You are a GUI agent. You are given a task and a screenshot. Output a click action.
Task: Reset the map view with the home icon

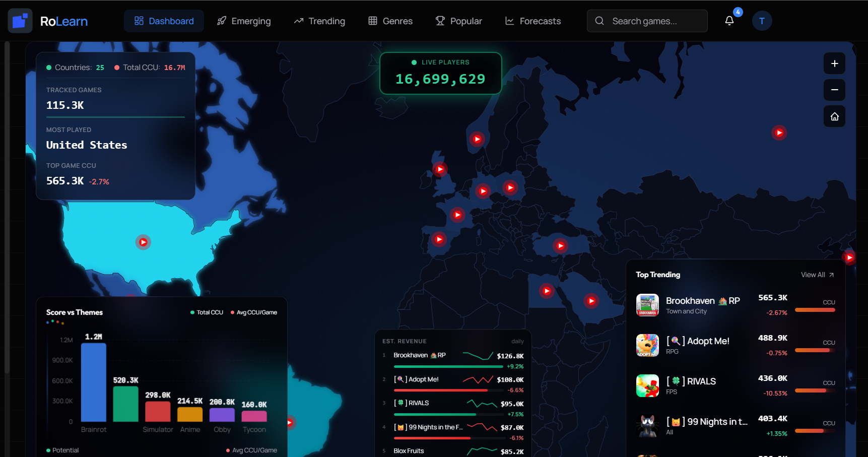pyautogui.click(x=834, y=116)
